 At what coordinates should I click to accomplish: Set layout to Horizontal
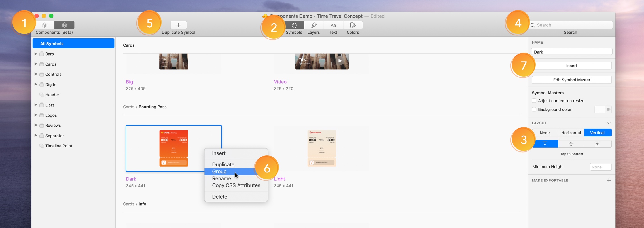(571, 133)
